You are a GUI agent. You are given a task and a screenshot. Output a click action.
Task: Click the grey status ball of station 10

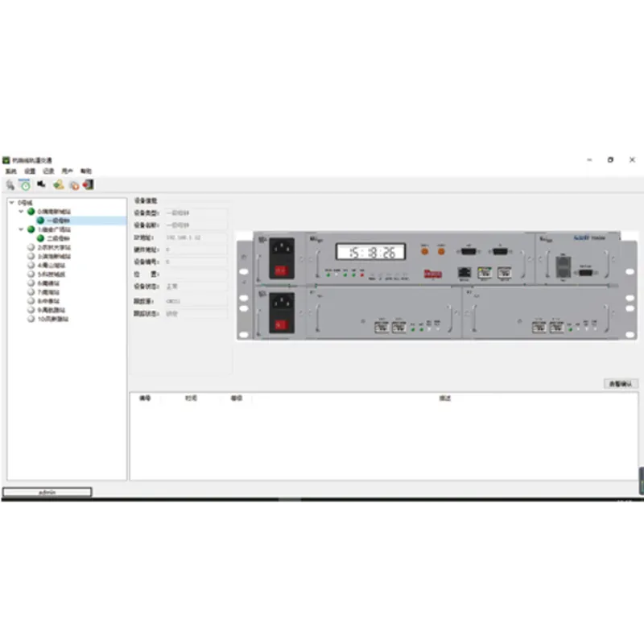(31, 319)
